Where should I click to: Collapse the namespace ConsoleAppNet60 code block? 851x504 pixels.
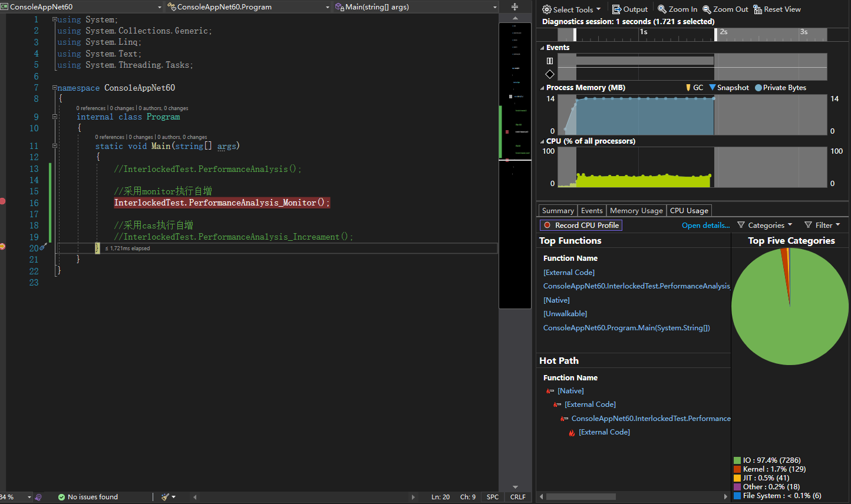[x=55, y=88]
